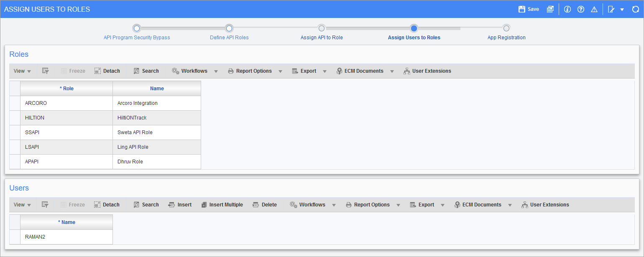Click Search in Users toolbar
The image size is (644, 257).
(x=146, y=205)
